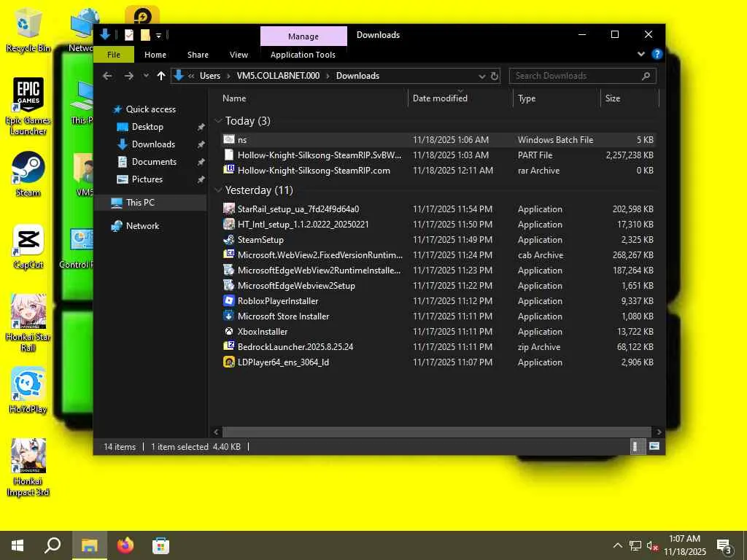This screenshot has width=747, height=560.
Task: Click the Search Downloads field
Action: click(x=582, y=76)
